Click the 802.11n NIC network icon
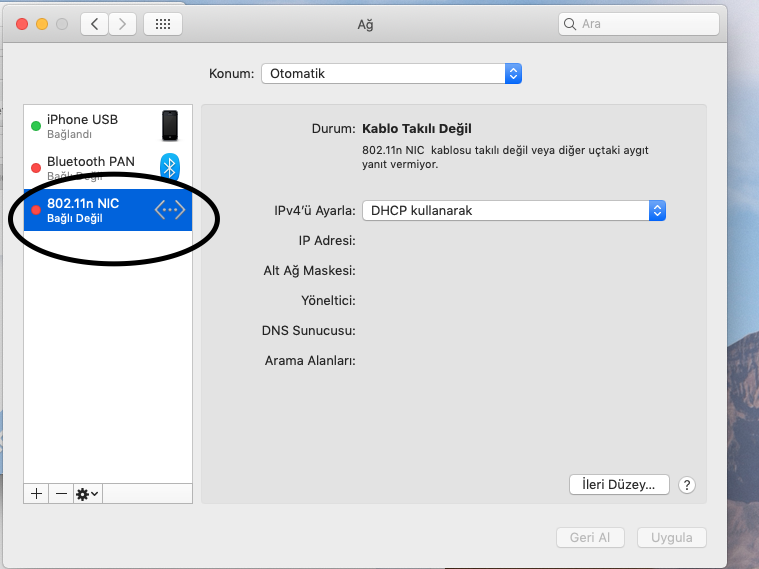 click(x=170, y=210)
